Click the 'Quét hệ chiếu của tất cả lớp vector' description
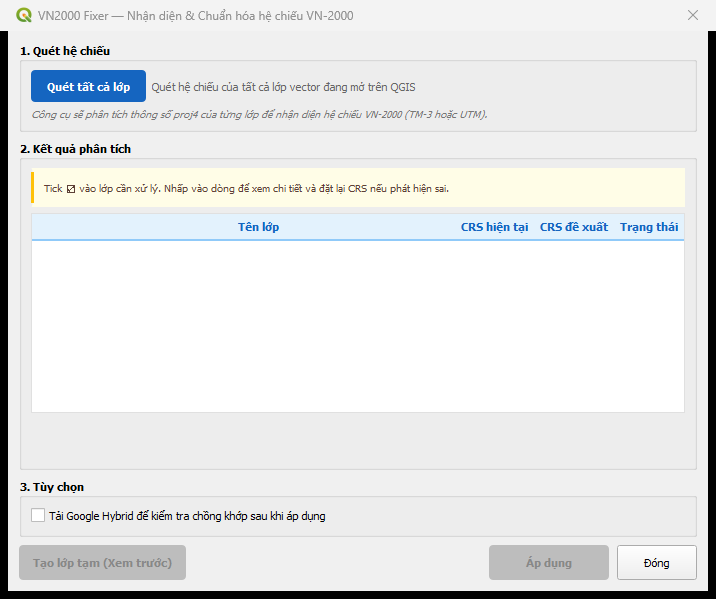Image resolution: width=716 pixels, height=599 pixels. pyautogui.click(x=283, y=87)
